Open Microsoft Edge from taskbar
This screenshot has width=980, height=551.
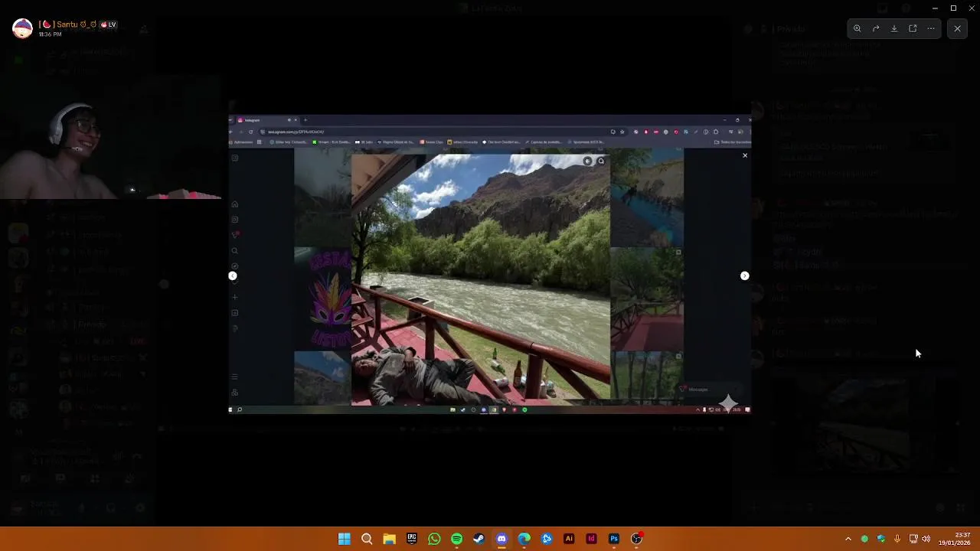[x=524, y=539]
